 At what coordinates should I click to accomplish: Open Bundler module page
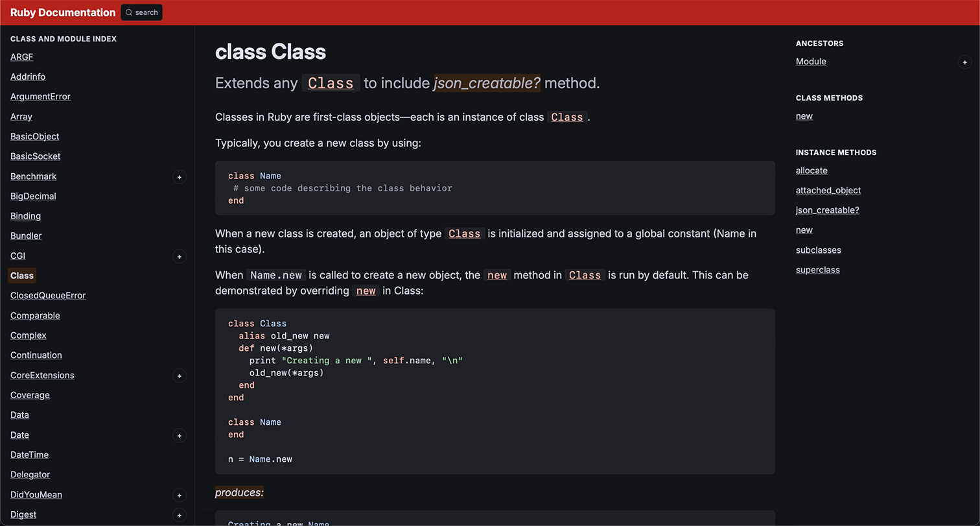tap(26, 236)
